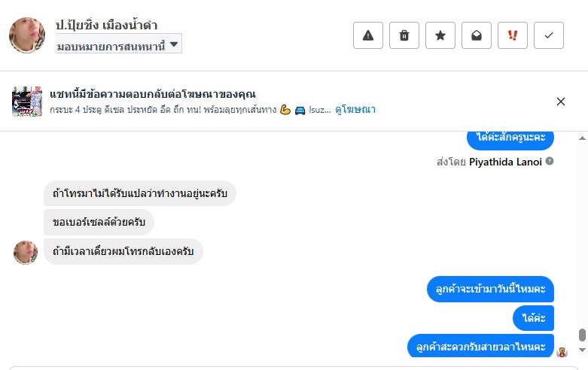
Task: Open the ดูโฆษณา link
Action: point(356,109)
